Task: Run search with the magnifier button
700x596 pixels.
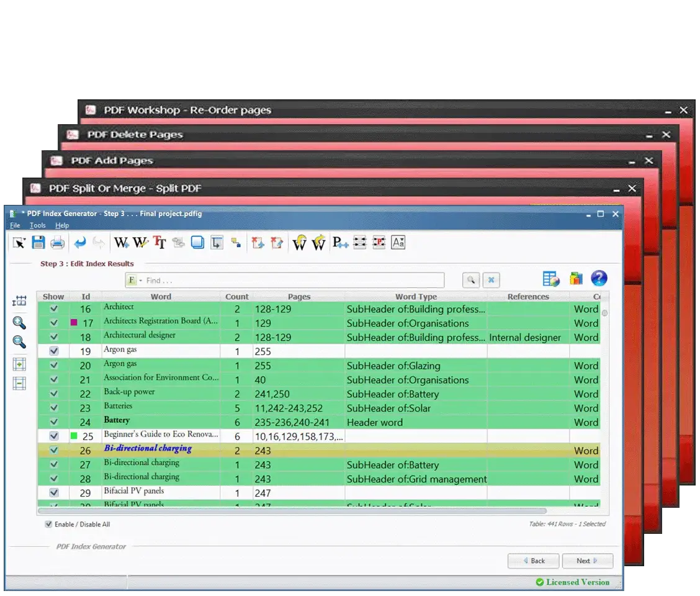Action: pos(471,280)
